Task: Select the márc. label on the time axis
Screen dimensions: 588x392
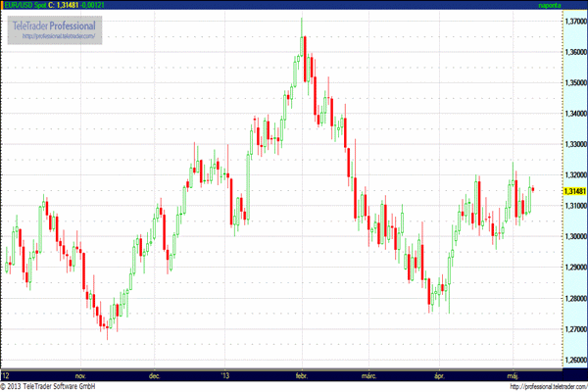Action: point(369,375)
